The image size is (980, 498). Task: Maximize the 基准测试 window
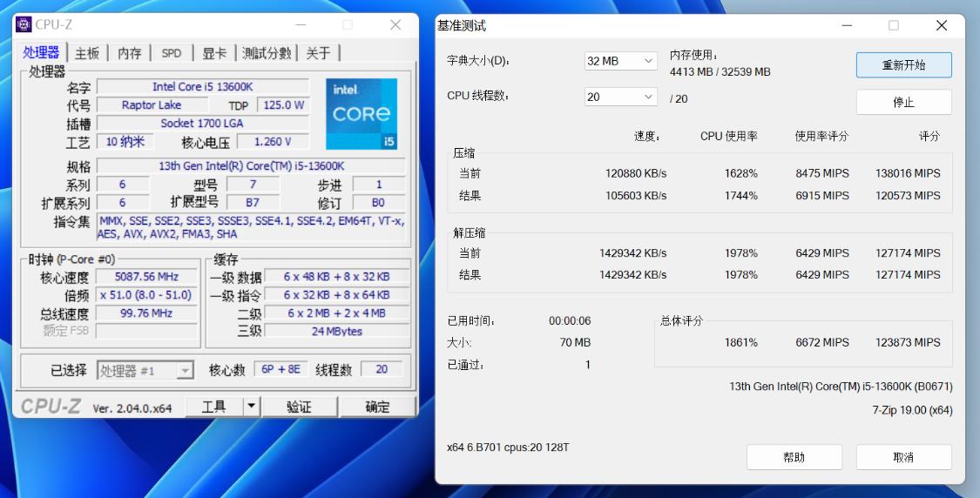pyautogui.click(x=894, y=25)
